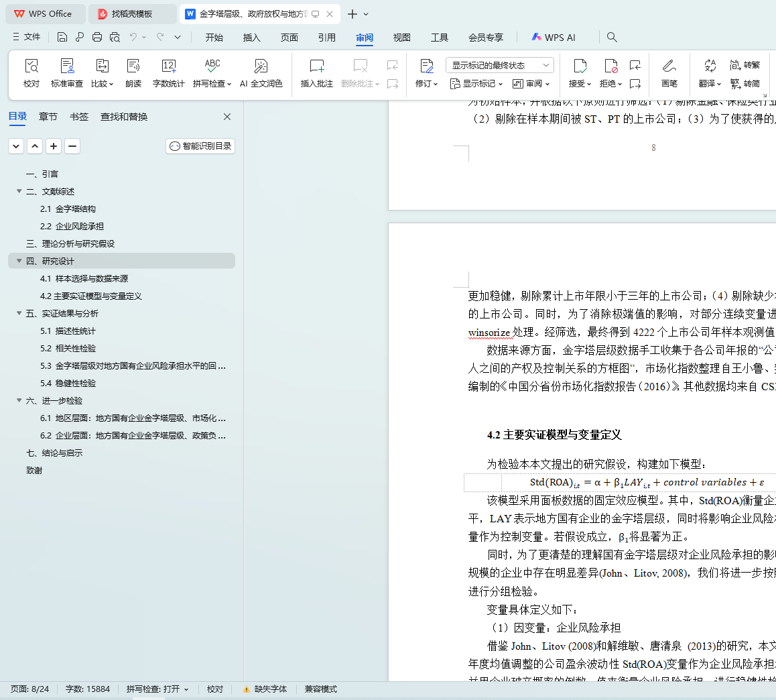776x700 pixels.
Task: Insert a comment with 插入批注
Action: pyautogui.click(x=316, y=66)
